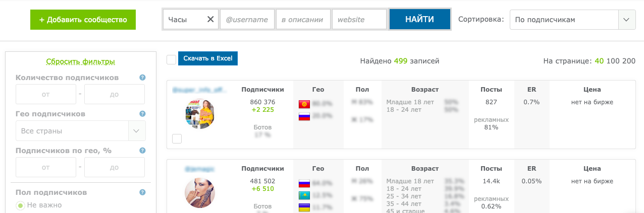
Task: Show 200 records per page
Action: (629, 61)
